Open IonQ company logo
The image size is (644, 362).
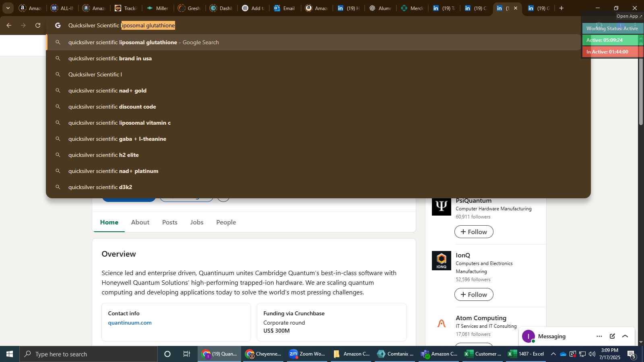click(442, 261)
